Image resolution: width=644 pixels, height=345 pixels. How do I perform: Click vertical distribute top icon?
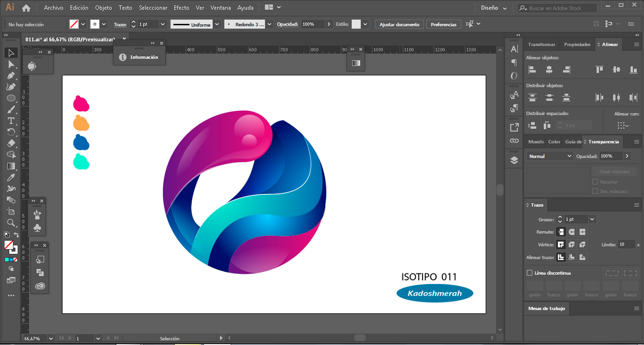532,97
